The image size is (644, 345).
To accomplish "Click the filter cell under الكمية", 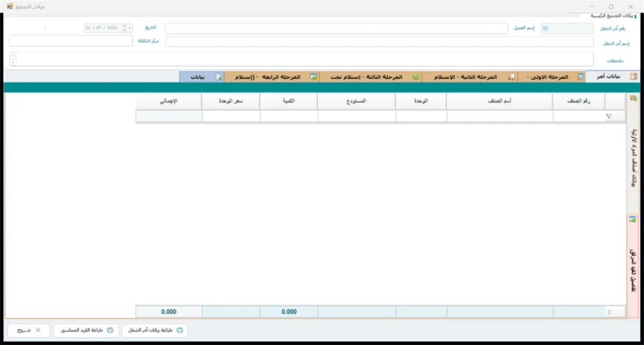I will (x=289, y=117).
